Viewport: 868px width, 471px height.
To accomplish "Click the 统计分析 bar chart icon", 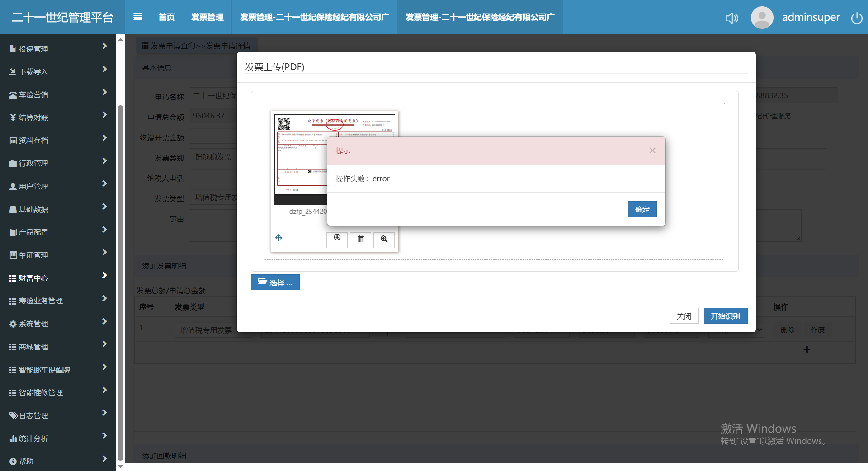I will point(13,438).
